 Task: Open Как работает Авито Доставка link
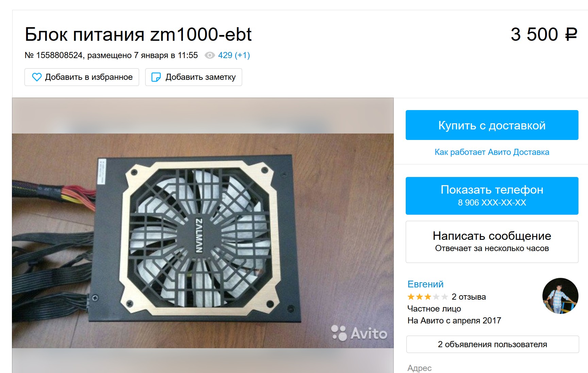pyautogui.click(x=492, y=152)
